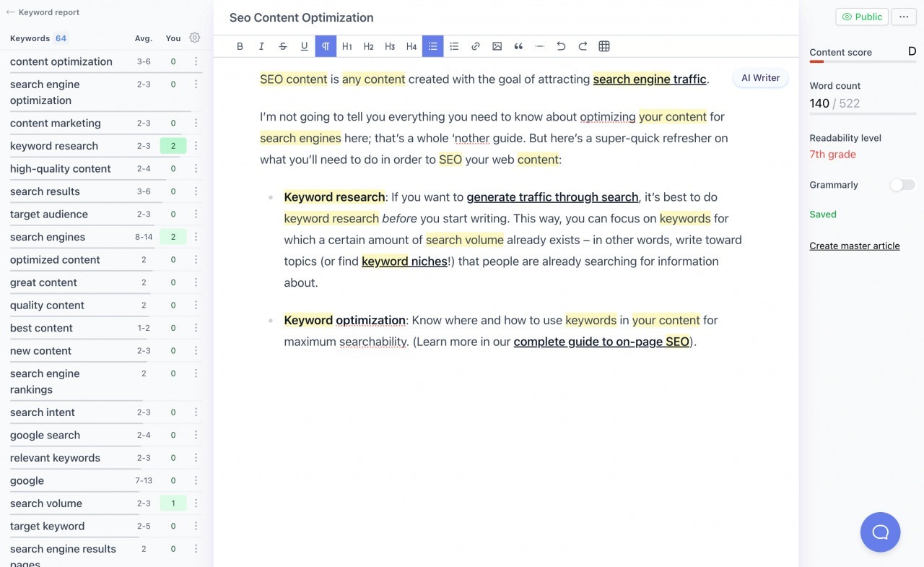Open options for content optimization keyword

(196, 62)
